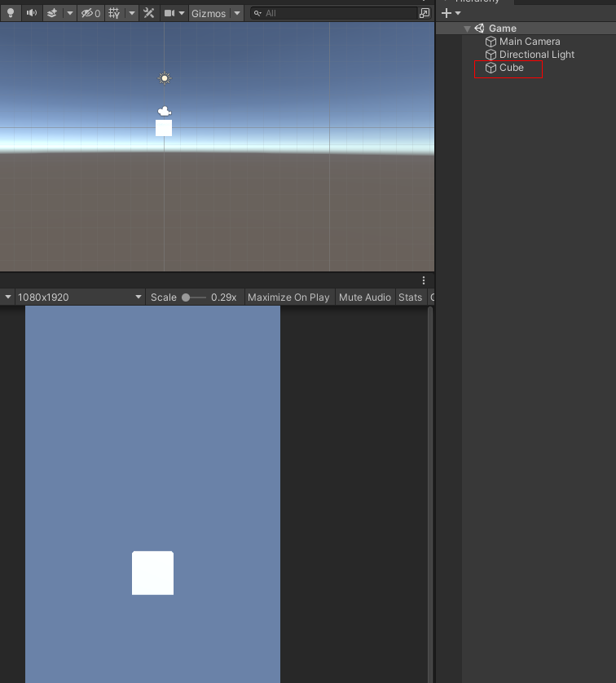Toggle Scene view audio speaker icon
616x683 pixels.
[x=32, y=13]
